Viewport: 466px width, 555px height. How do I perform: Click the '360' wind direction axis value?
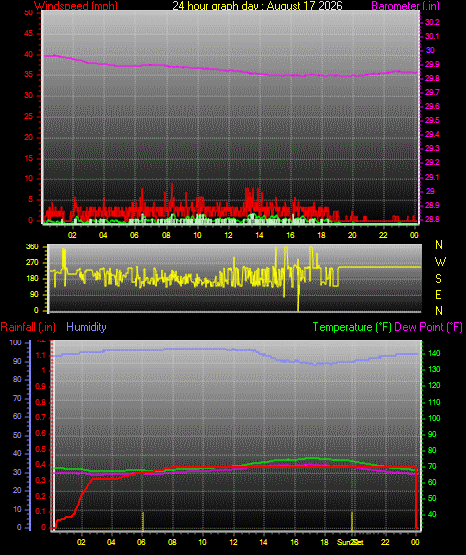[x=32, y=247]
